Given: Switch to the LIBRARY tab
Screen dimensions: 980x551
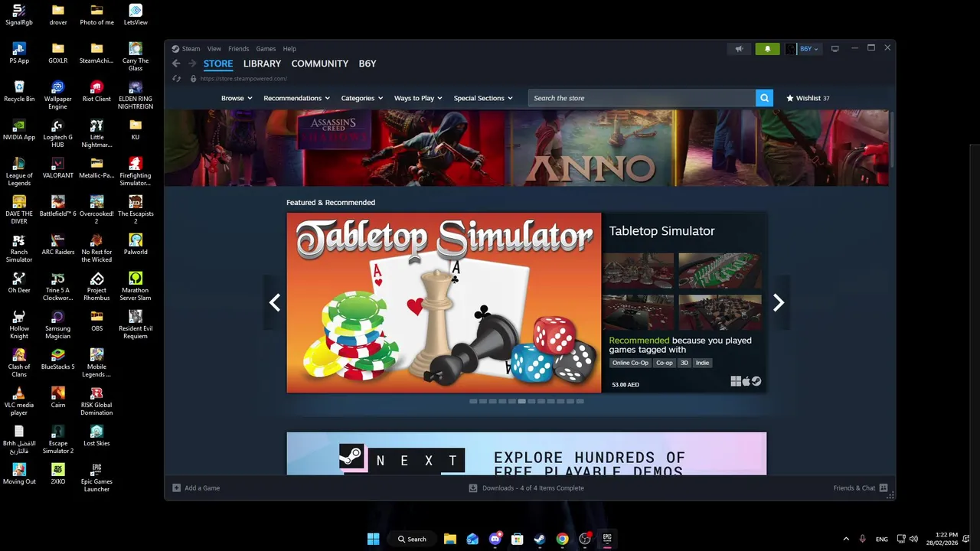Looking at the screenshot, I should pyautogui.click(x=262, y=64).
